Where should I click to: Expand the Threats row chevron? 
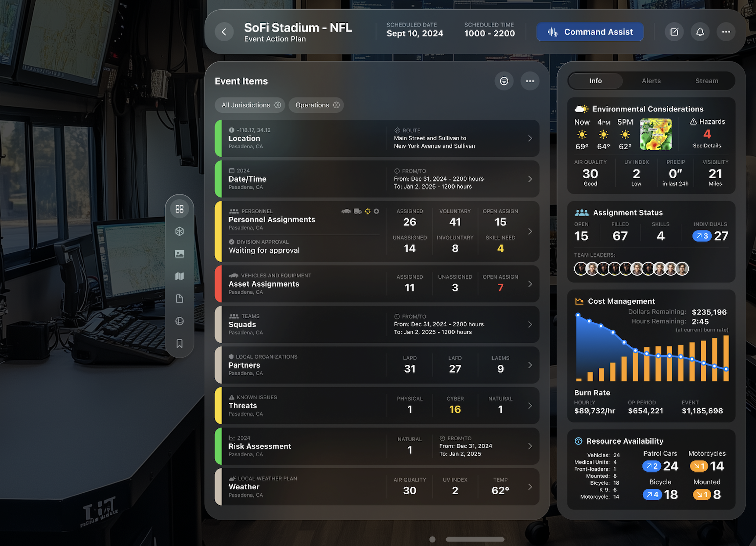point(530,406)
